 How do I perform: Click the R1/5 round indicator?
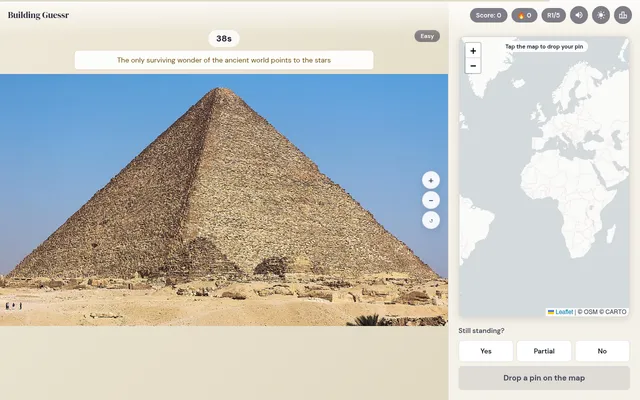pyautogui.click(x=553, y=16)
